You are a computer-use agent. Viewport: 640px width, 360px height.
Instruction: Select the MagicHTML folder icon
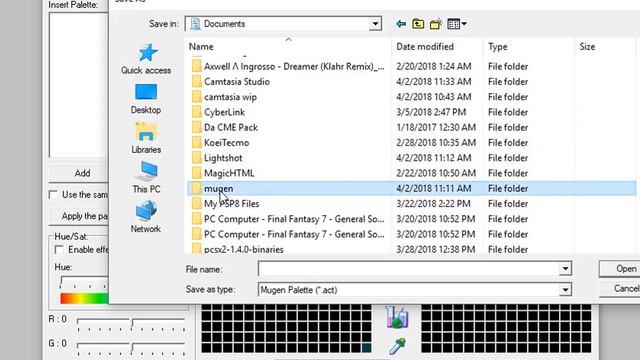pos(197,173)
